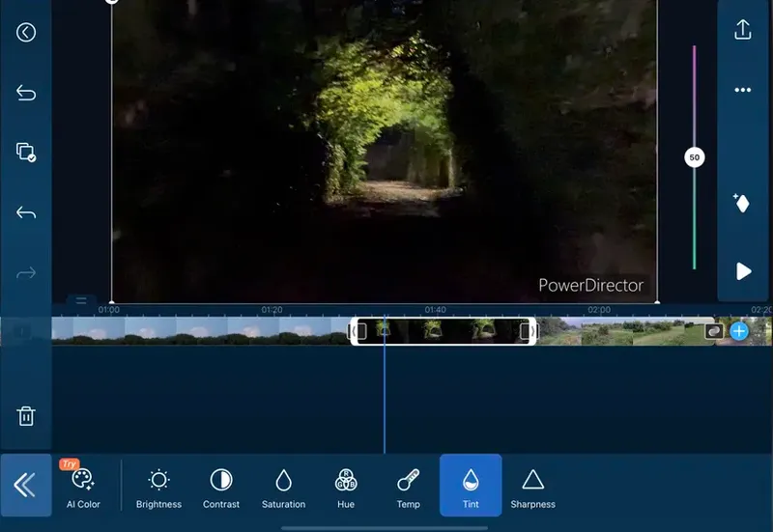Screen dimensions: 773x532
Task: Click the greyed redo arrow icon
Action: [x=26, y=272]
